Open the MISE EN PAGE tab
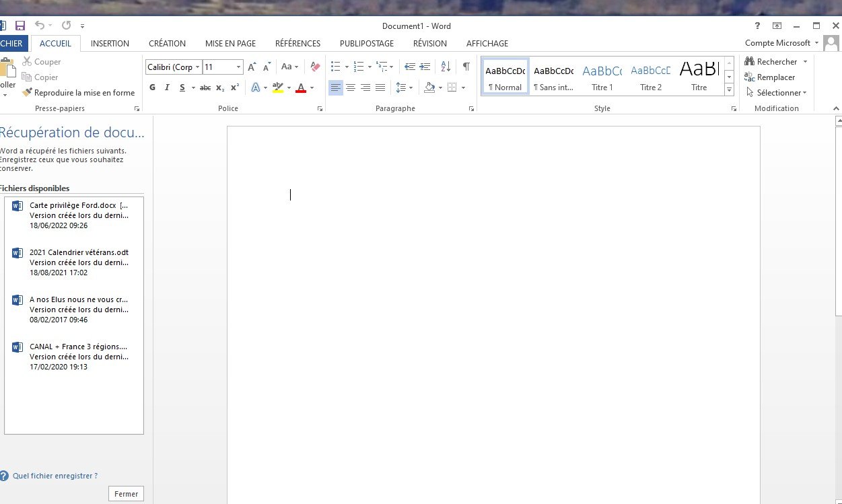The height and width of the screenshot is (504, 842). 230,43
